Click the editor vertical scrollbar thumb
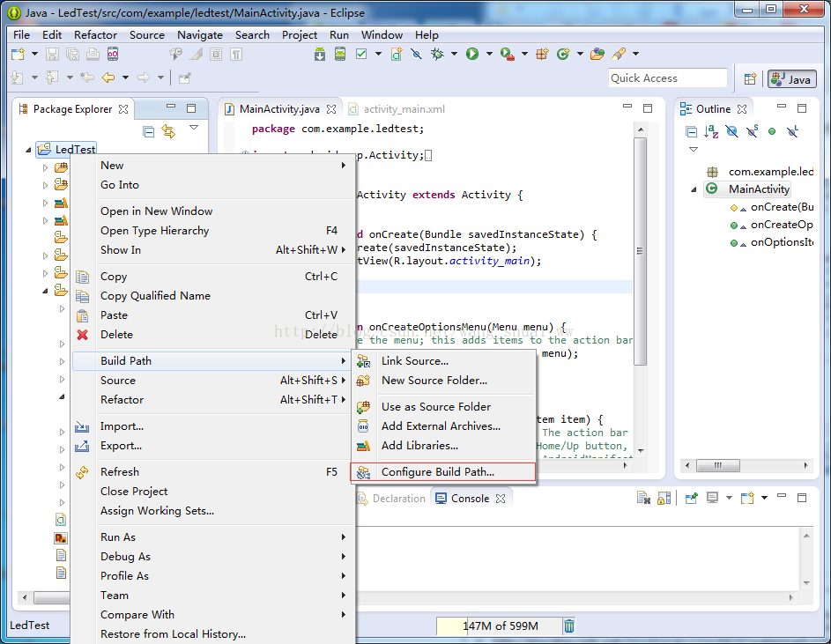831x644 pixels. [x=640, y=251]
